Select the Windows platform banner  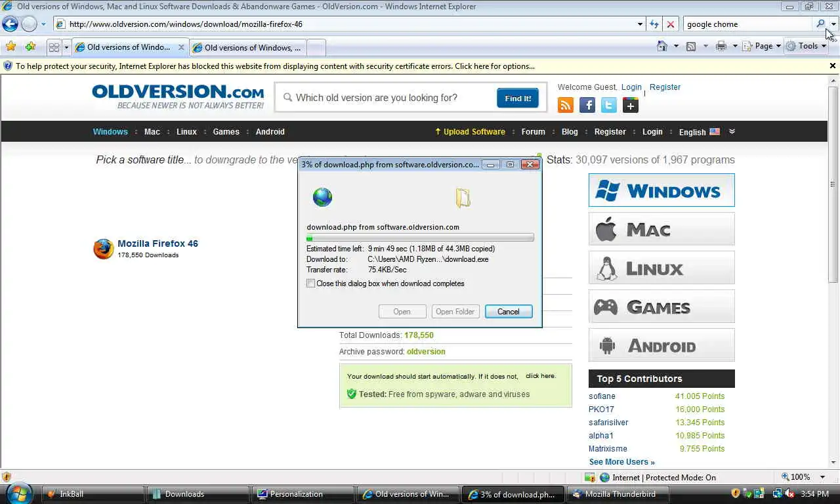click(661, 190)
